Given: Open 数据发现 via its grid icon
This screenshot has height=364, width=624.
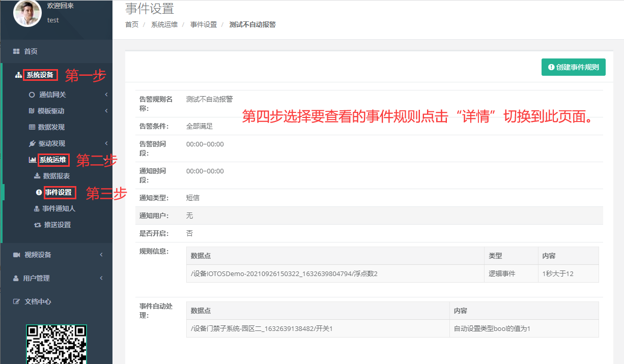Looking at the screenshot, I should click(32, 127).
